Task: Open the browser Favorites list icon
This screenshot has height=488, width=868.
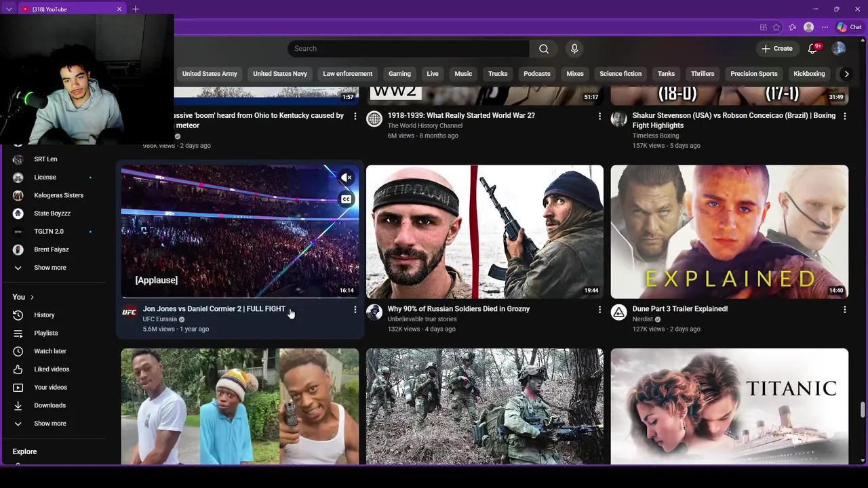Action: tap(792, 27)
